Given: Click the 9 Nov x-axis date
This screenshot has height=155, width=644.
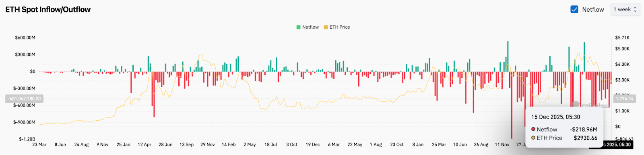Looking at the screenshot, I should tap(102, 145).
